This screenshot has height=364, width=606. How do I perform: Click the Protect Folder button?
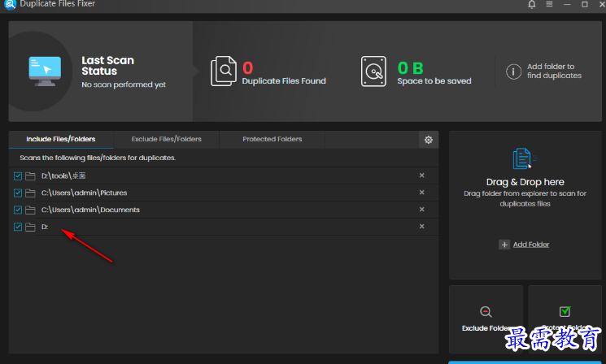coord(565,319)
